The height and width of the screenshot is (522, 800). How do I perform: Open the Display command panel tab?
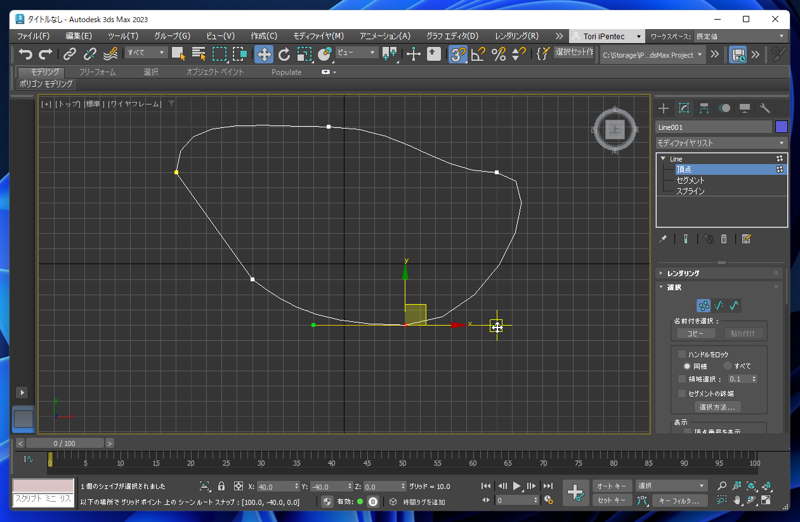(745, 108)
